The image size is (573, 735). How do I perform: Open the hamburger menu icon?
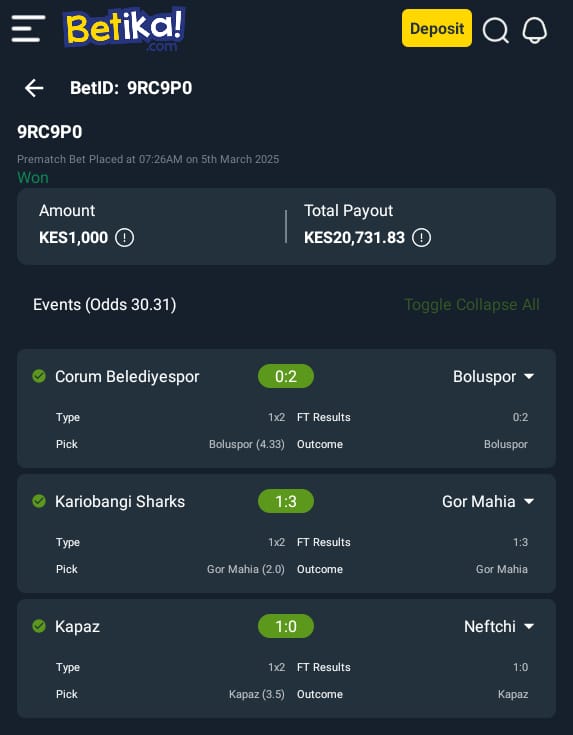tap(28, 29)
